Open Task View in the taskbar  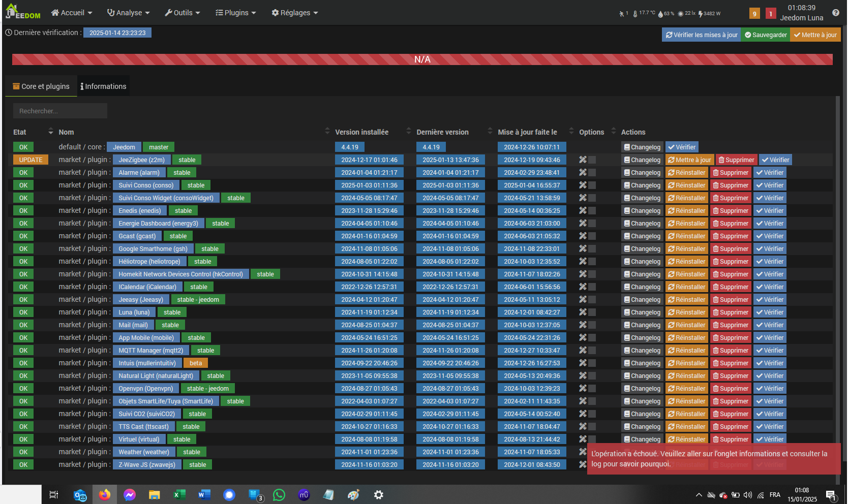tap(54, 494)
